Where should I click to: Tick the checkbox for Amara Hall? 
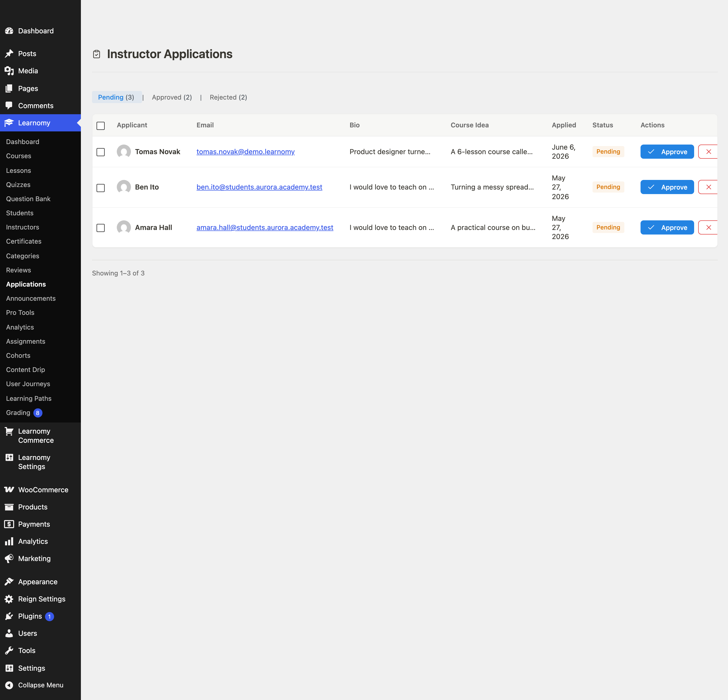pyautogui.click(x=101, y=228)
